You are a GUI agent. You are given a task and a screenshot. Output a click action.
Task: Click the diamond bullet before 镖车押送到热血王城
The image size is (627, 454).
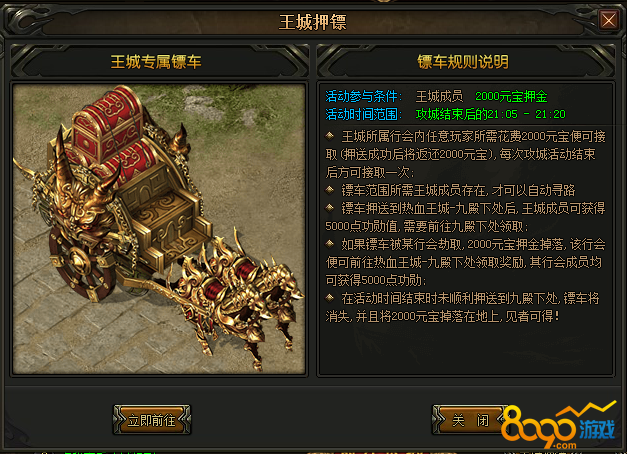pyautogui.click(x=329, y=208)
